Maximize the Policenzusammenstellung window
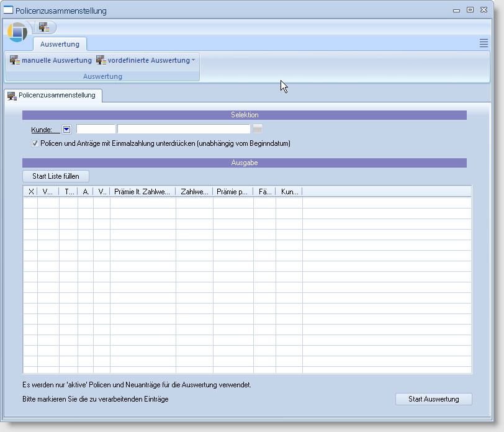This screenshot has height=432, width=504. tap(470, 11)
